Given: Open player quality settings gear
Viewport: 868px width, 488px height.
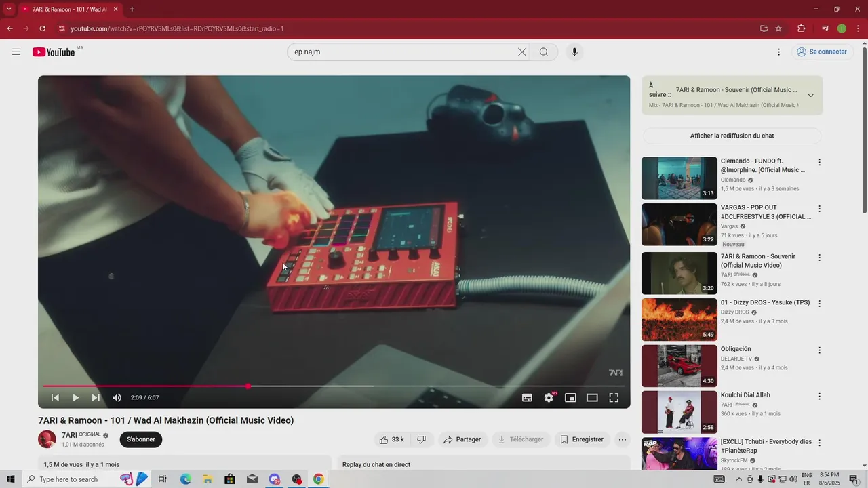Looking at the screenshot, I should coord(549,398).
